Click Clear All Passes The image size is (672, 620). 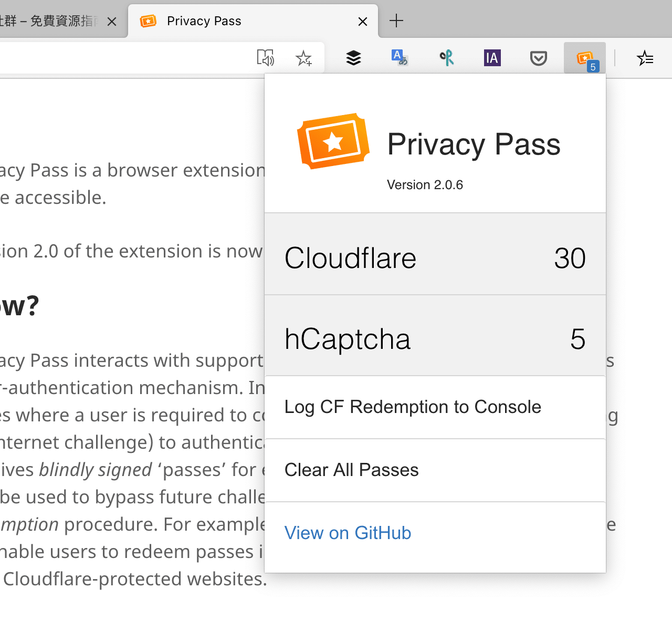351,470
